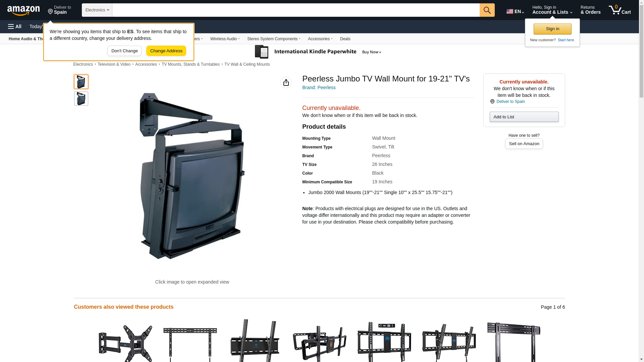Viewport: 644px width, 362px height.
Task: Click the Change Address button
Action: 166,51
